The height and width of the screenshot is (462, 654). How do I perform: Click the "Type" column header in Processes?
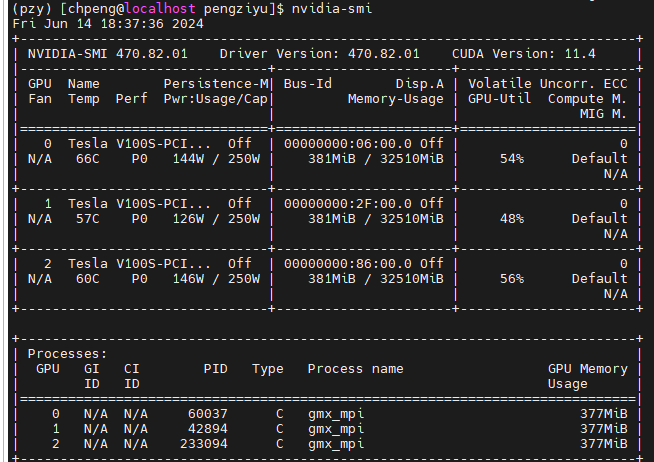pos(267,369)
